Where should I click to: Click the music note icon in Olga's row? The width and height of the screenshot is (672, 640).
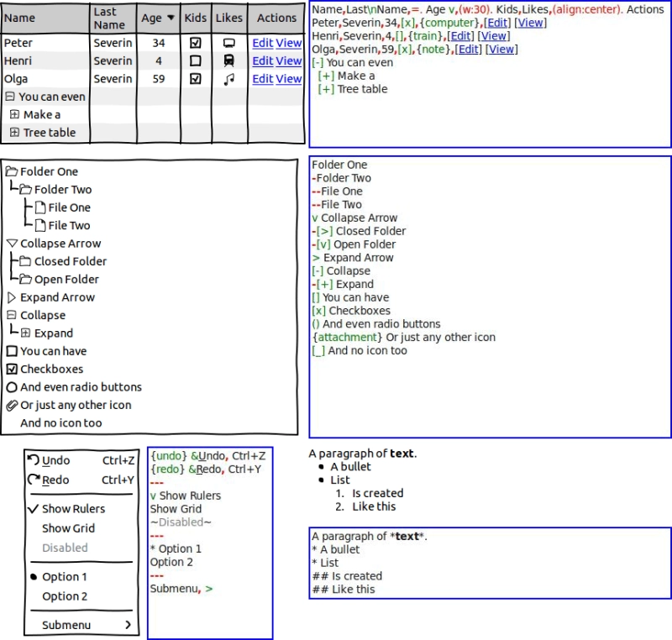click(x=229, y=79)
